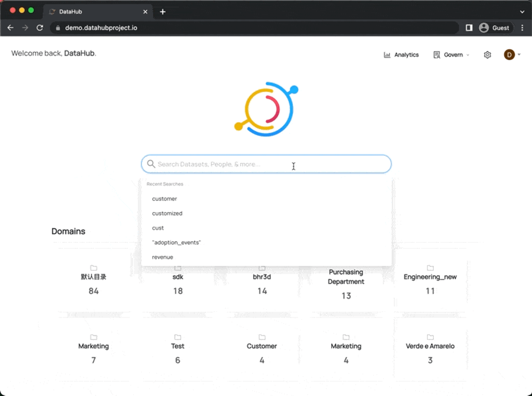Click the address bar URL
The height and width of the screenshot is (396, 532).
(x=101, y=28)
